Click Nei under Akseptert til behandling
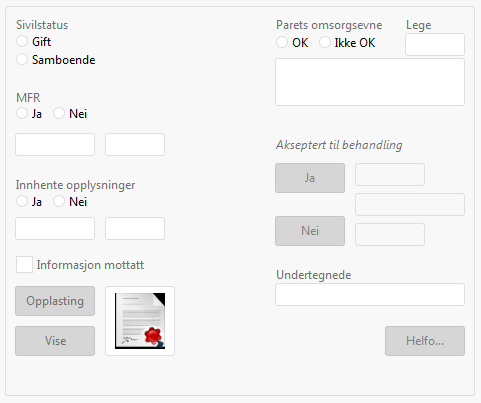Image resolution: width=481 pixels, height=403 pixels. (x=310, y=231)
